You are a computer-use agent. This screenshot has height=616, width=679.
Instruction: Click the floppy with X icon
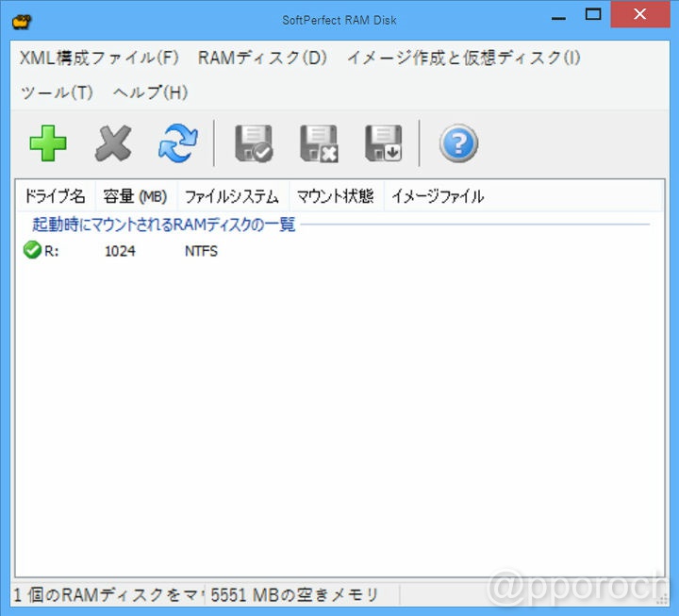[x=319, y=143]
